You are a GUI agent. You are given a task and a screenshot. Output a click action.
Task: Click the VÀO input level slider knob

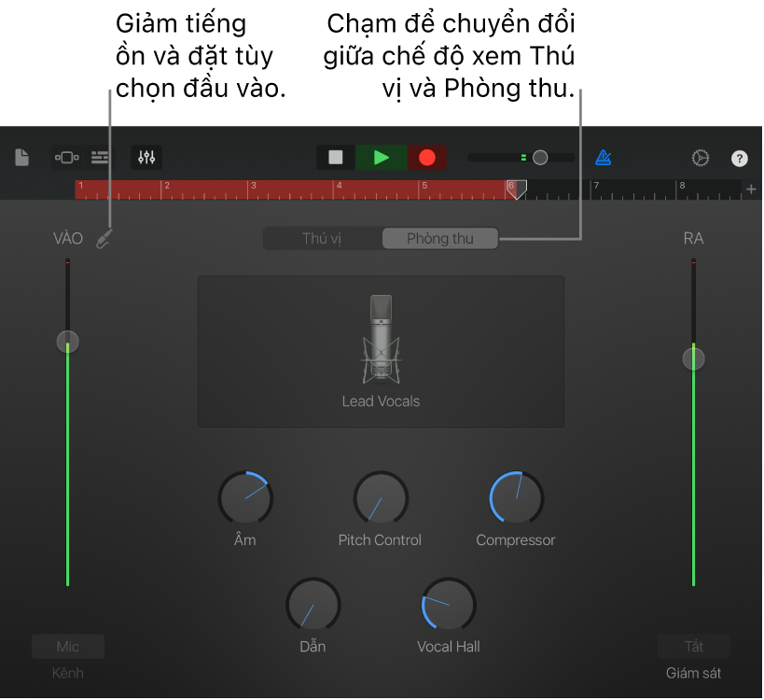pyautogui.click(x=68, y=342)
